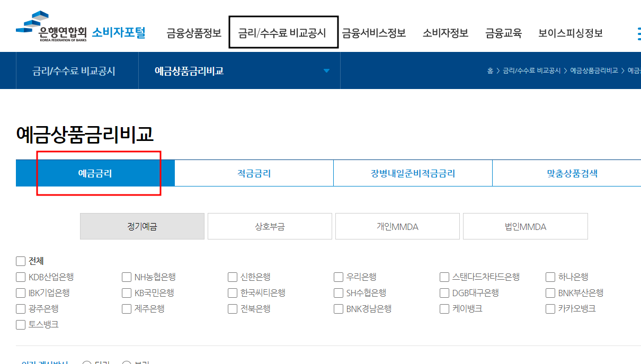Image resolution: width=641 pixels, height=364 pixels.
Task: Check the 전체 select-all checkbox
Action: 20,261
